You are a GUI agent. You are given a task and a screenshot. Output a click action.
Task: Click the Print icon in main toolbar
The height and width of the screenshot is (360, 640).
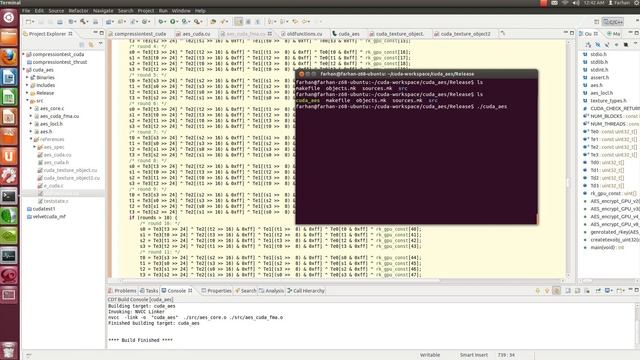click(x=60, y=22)
